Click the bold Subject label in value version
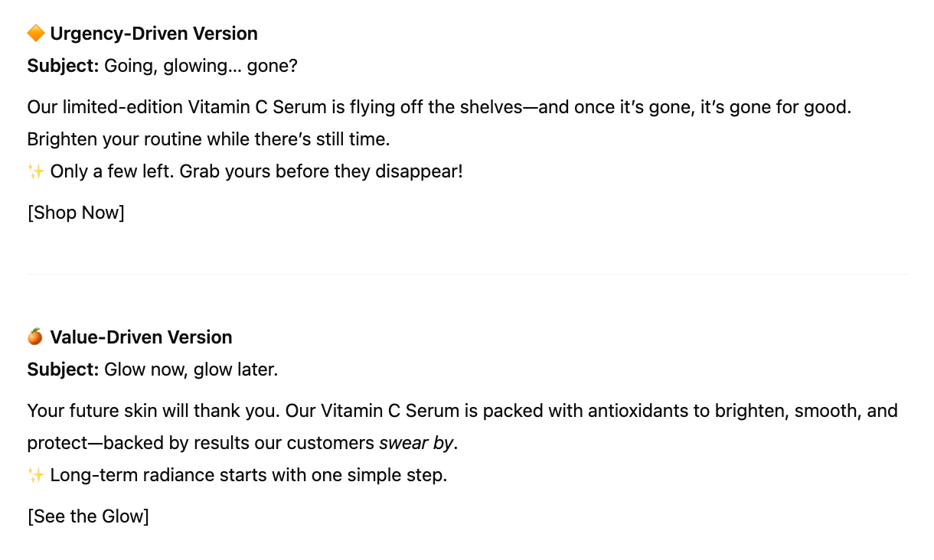The width and height of the screenshot is (934, 560). pos(64,370)
